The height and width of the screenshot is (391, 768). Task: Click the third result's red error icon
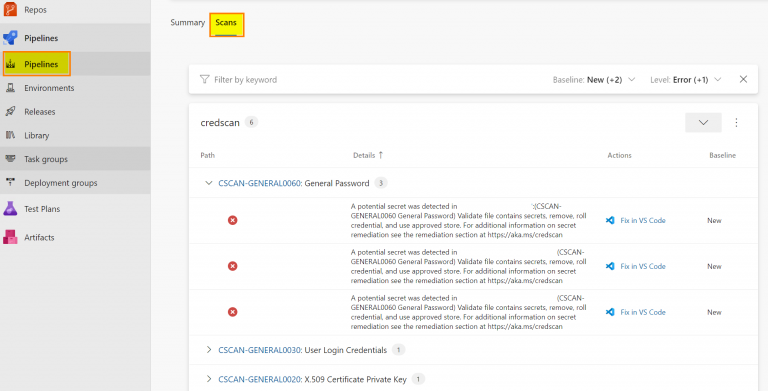233,312
